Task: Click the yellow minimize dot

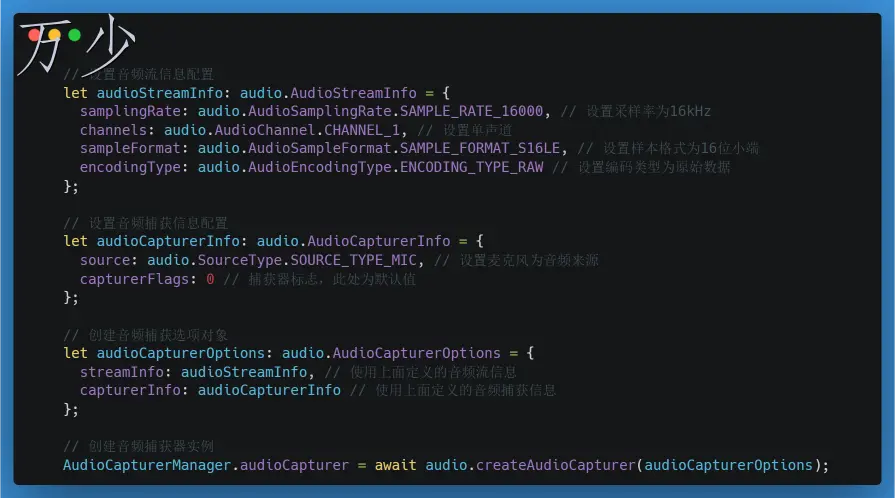Action: coord(55,35)
